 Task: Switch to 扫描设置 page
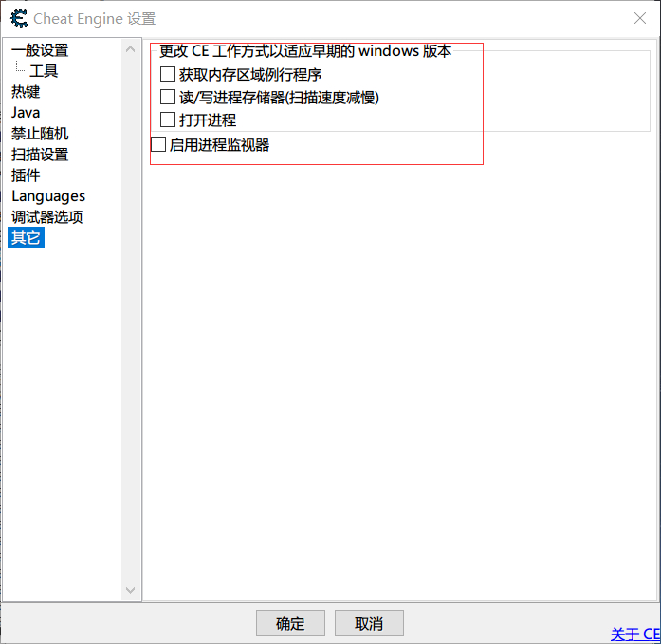(40, 155)
